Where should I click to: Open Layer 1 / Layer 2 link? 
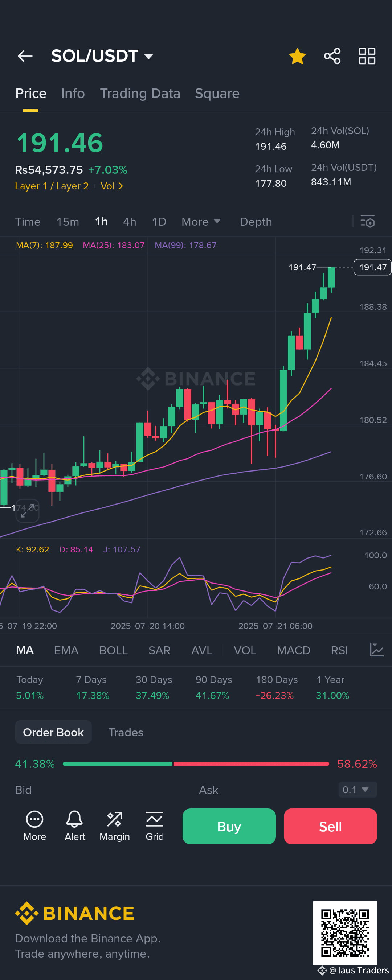tap(52, 186)
